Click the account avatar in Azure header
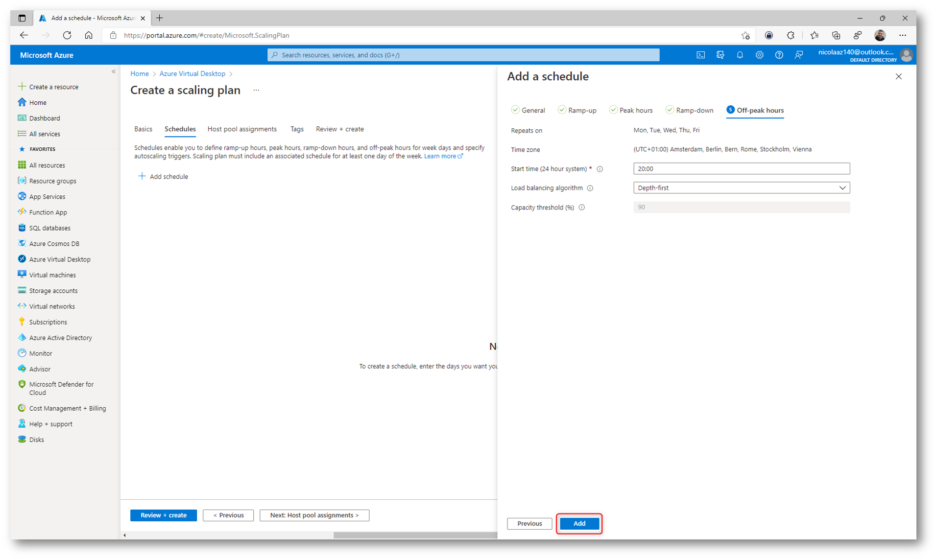The width and height of the screenshot is (937, 560). pyautogui.click(x=907, y=55)
